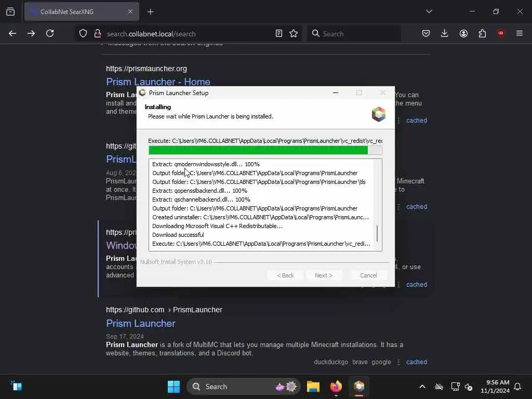Bookmark this page with star icon
The width and height of the screenshot is (532, 399).
pos(294,33)
